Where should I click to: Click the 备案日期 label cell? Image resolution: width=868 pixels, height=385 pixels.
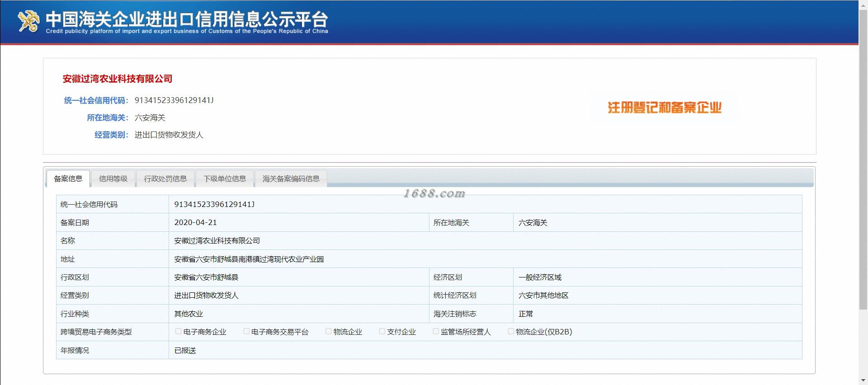[x=113, y=222]
